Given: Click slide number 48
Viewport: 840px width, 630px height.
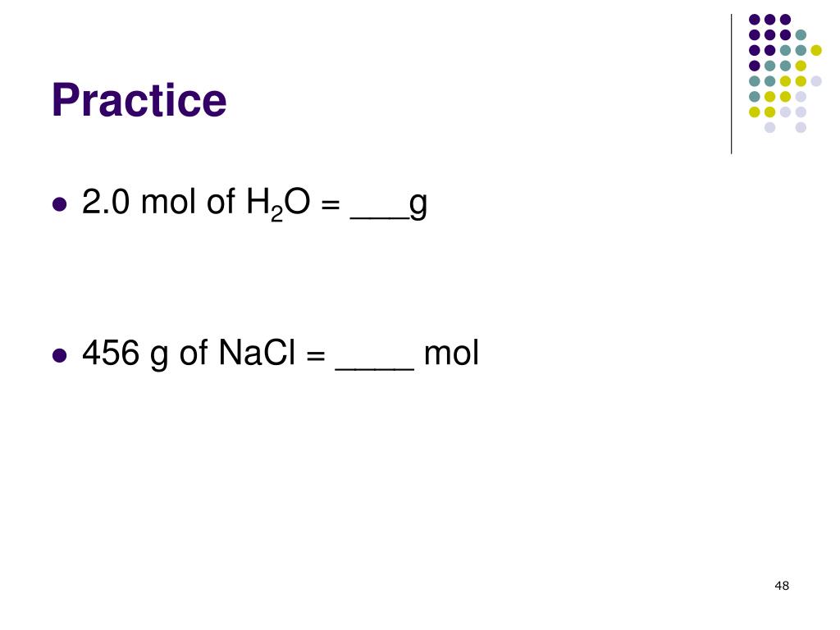Looking at the screenshot, I should tap(782, 586).
